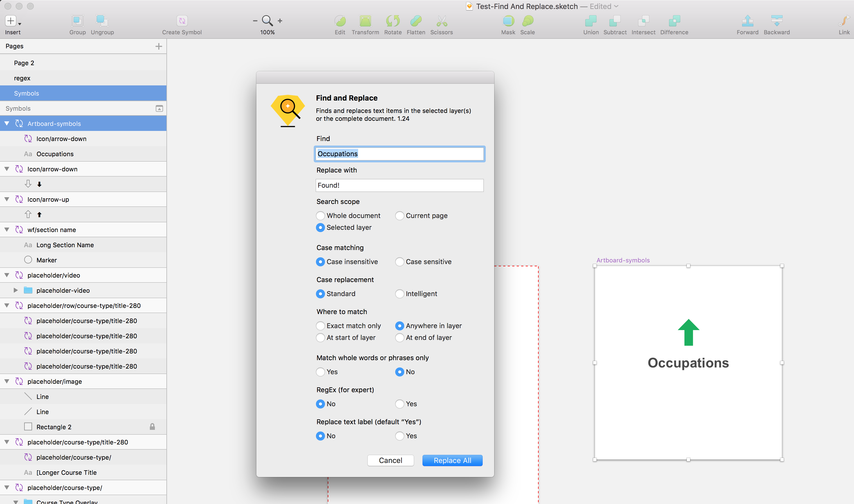
Task: Set RegEx option to Yes
Action: click(x=399, y=404)
